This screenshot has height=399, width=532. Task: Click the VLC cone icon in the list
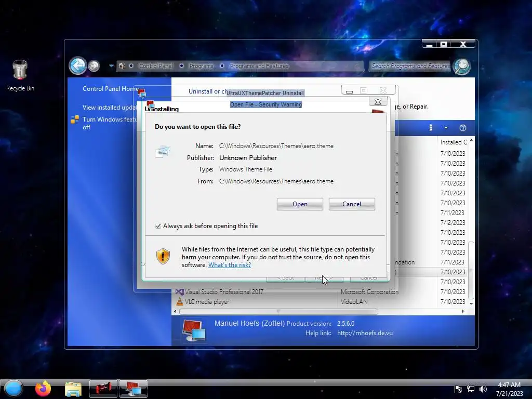click(179, 301)
